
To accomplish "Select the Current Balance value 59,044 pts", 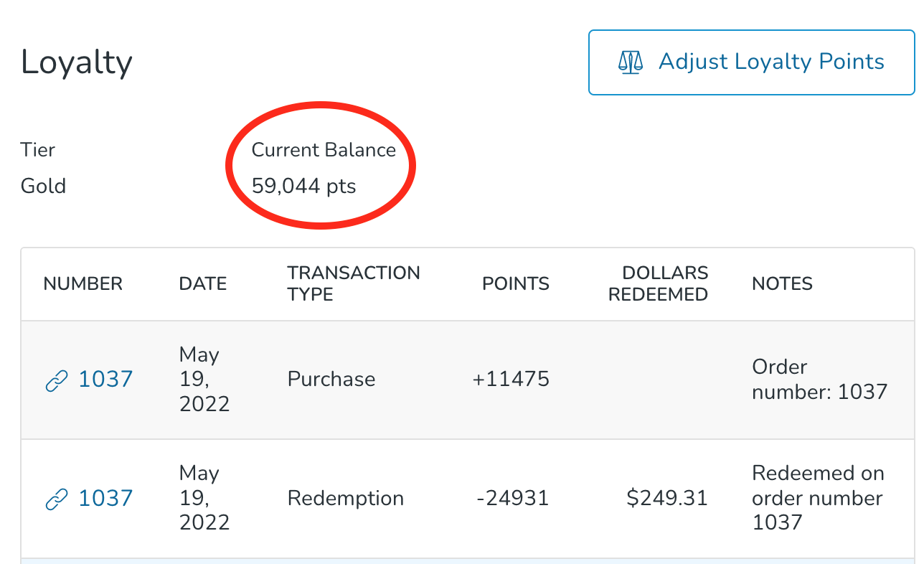I will (x=304, y=185).
